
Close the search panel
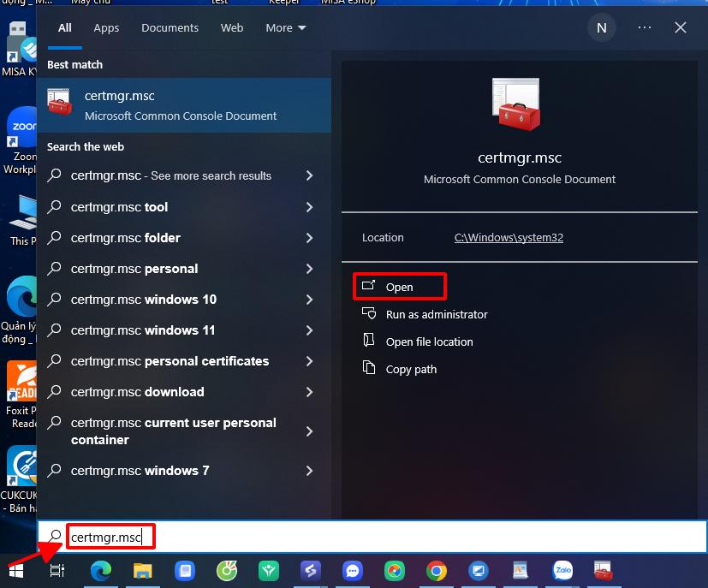tap(681, 27)
